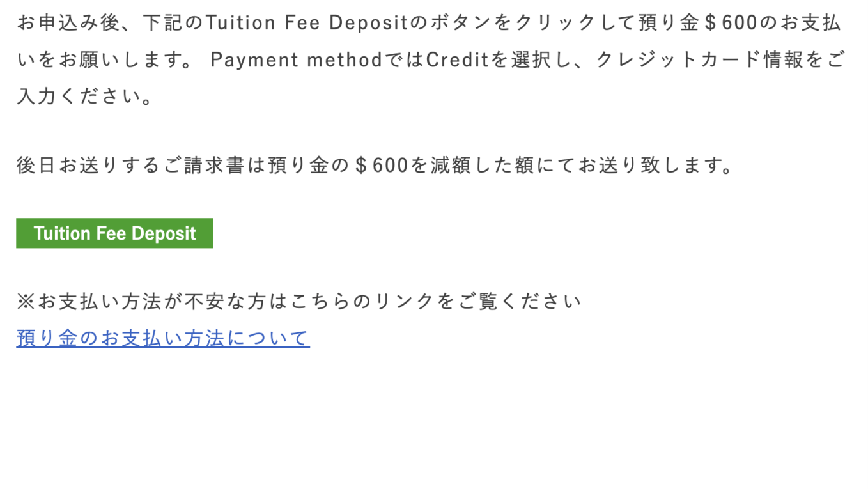Click the opening words お申込み後
The width and height of the screenshot is (868, 489).
click(69, 24)
